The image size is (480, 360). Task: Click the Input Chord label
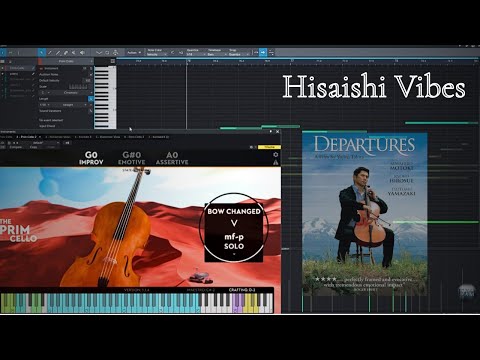tap(47, 126)
